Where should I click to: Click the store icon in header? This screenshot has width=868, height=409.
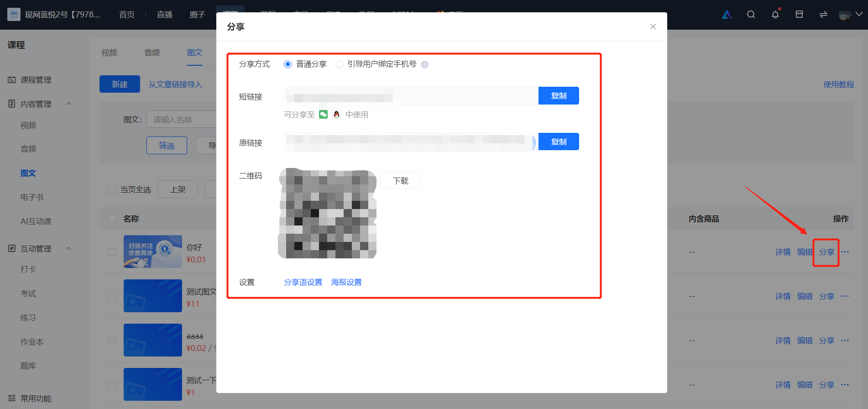pyautogui.click(x=799, y=15)
